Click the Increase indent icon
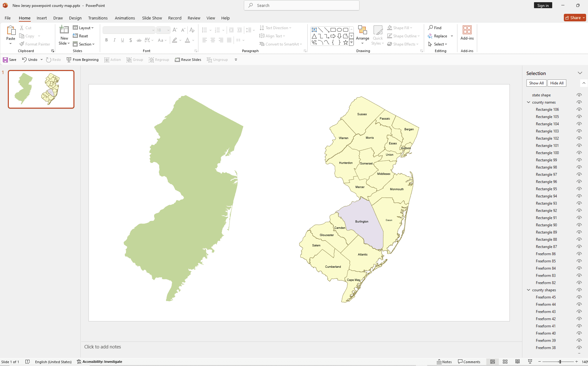Viewport: 588px width, 366px height. coord(239,30)
